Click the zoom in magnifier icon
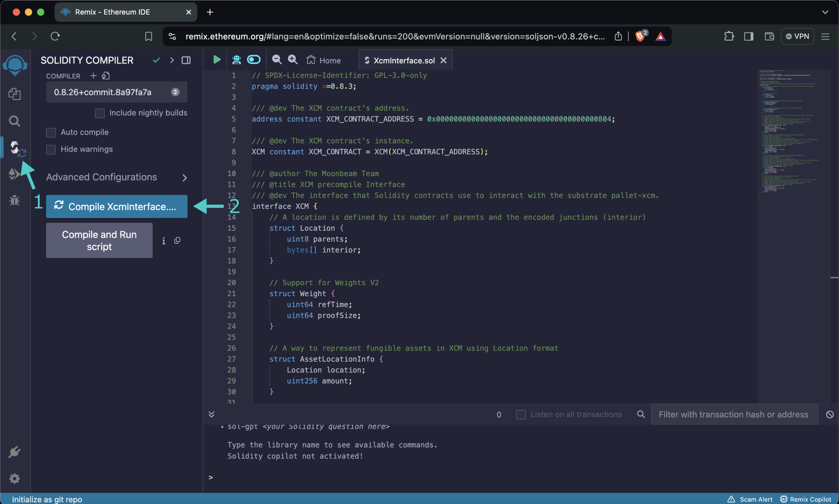 [293, 60]
